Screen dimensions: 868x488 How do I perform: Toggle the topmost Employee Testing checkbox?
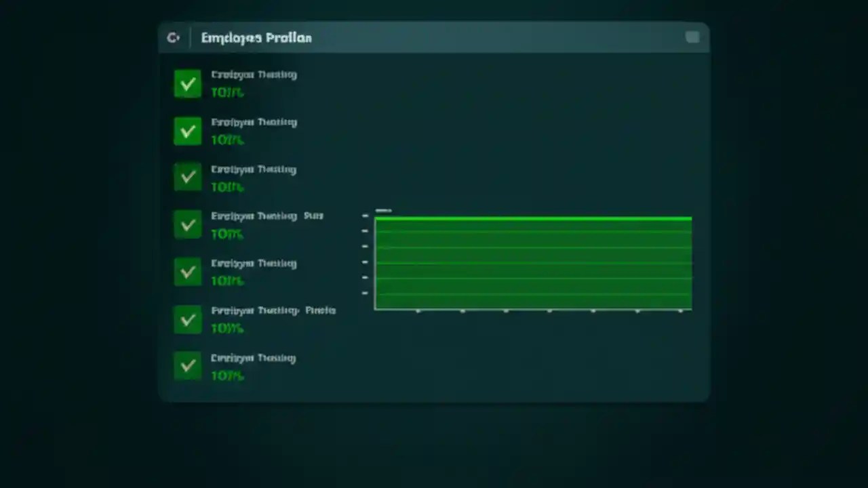188,83
